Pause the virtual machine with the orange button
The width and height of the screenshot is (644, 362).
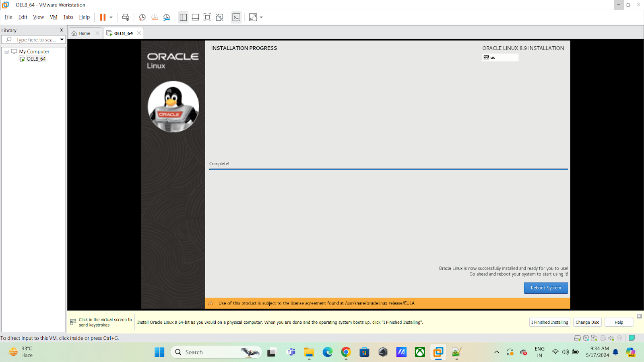103,17
